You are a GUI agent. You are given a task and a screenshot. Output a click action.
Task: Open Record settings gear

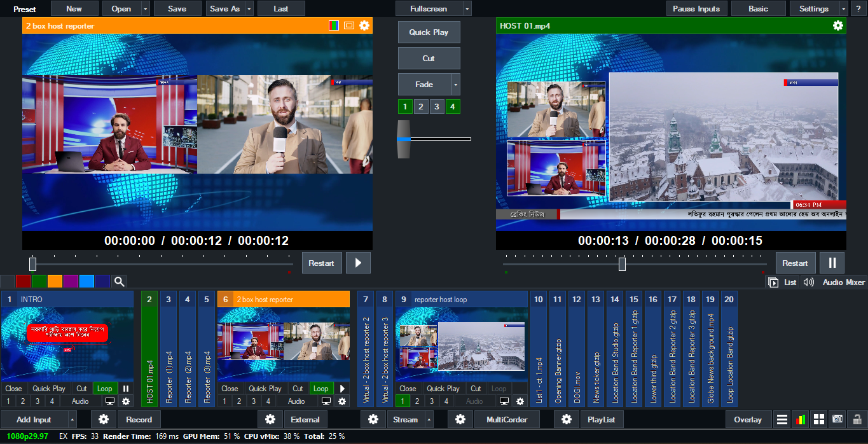pos(104,419)
